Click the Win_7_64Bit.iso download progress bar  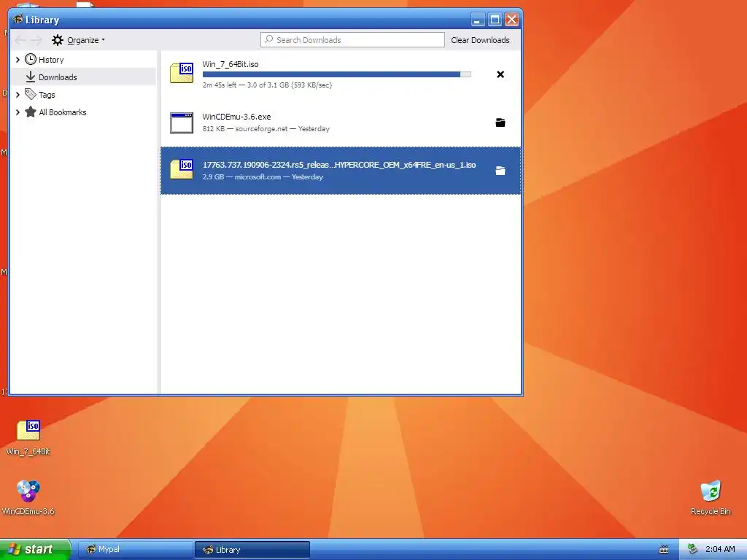pos(337,74)
